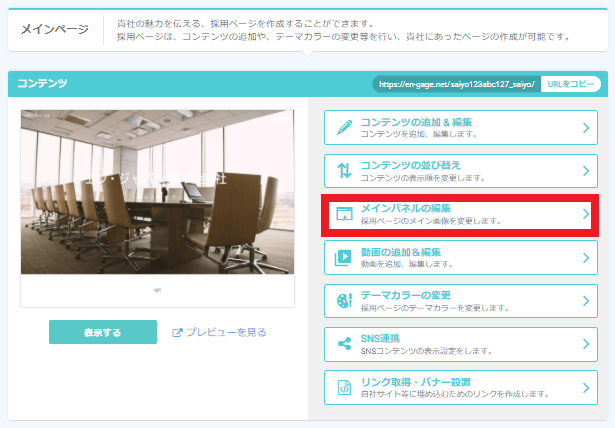Viewport: 615px width, 428px height.
Task: Click the sort arrows icon for コンテンツの並び替え
Action: (344, 171)
